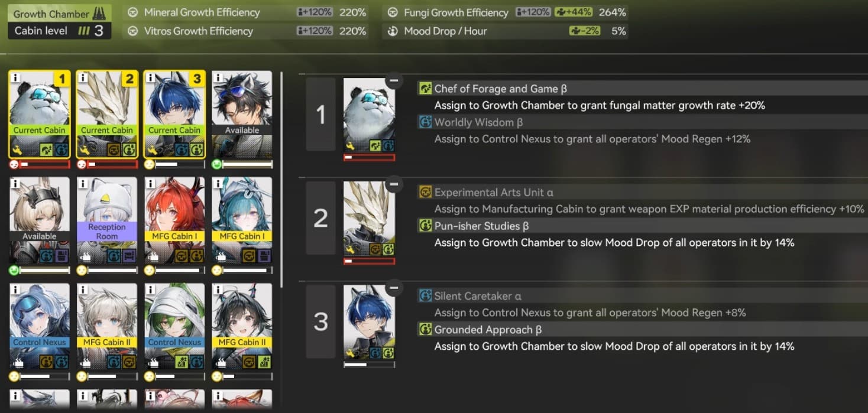This screenshot has height=413, width=868.
Task: Select green-haired Control Nexus operator card
Action: click(x=174, y=327)
